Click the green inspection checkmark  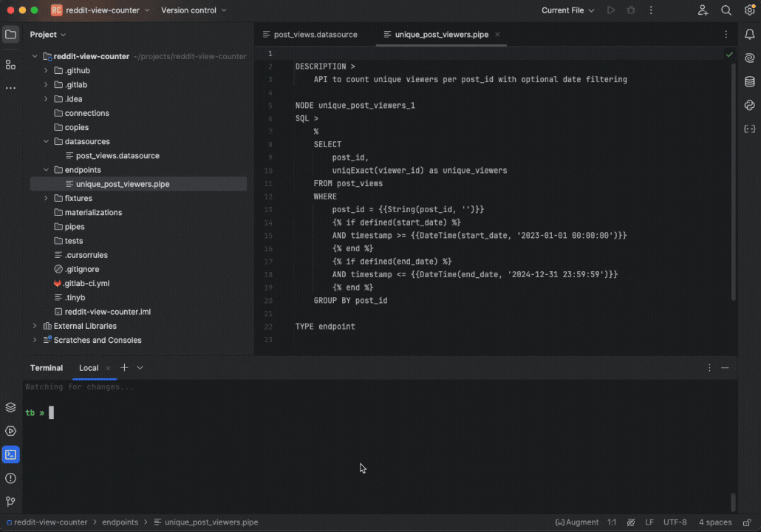click(x=729, y=55)
